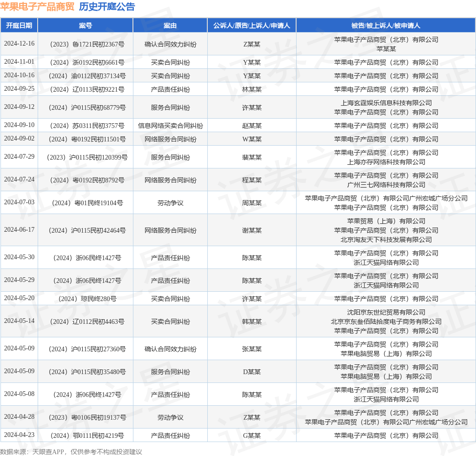Select case number (2023)沪0115民初120399号
Viewport: 476px width, 456px height.
(x=87, y=157)
